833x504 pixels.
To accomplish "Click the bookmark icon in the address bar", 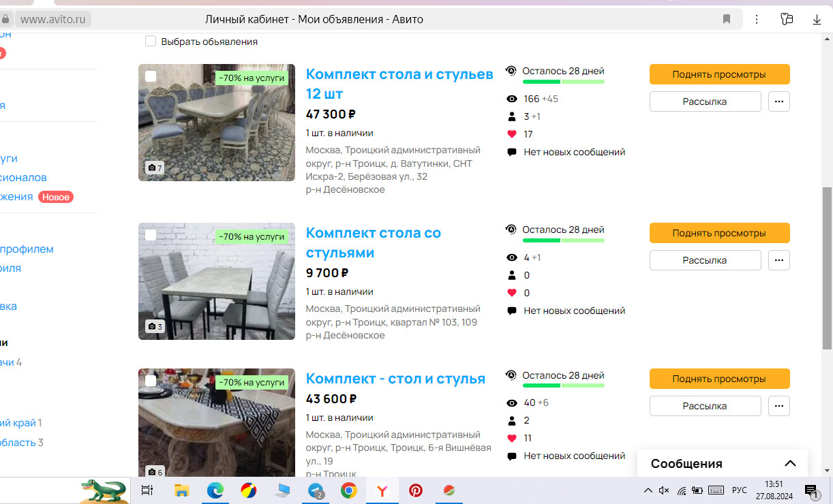I will [x=727, y=19].
